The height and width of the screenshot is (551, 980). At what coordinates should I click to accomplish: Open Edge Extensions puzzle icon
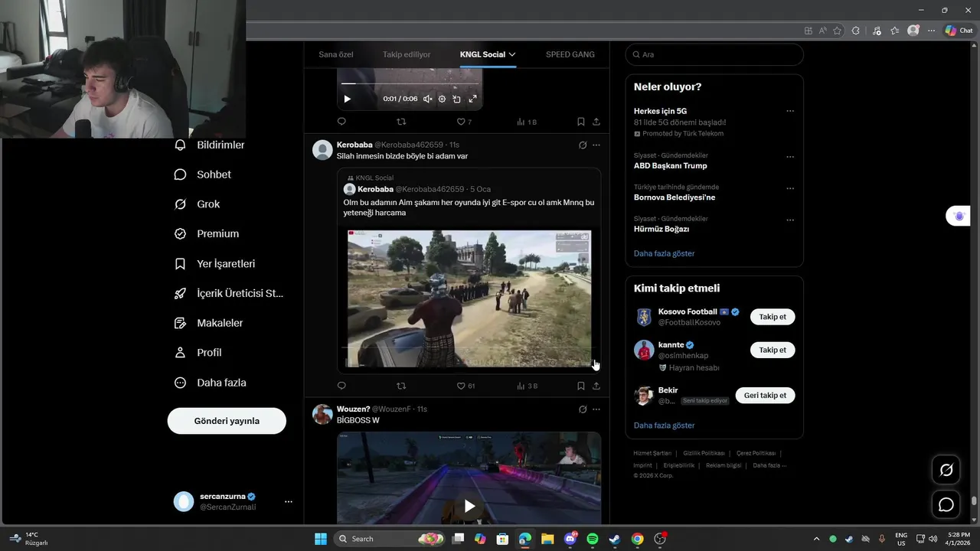[x=855, y=31]
